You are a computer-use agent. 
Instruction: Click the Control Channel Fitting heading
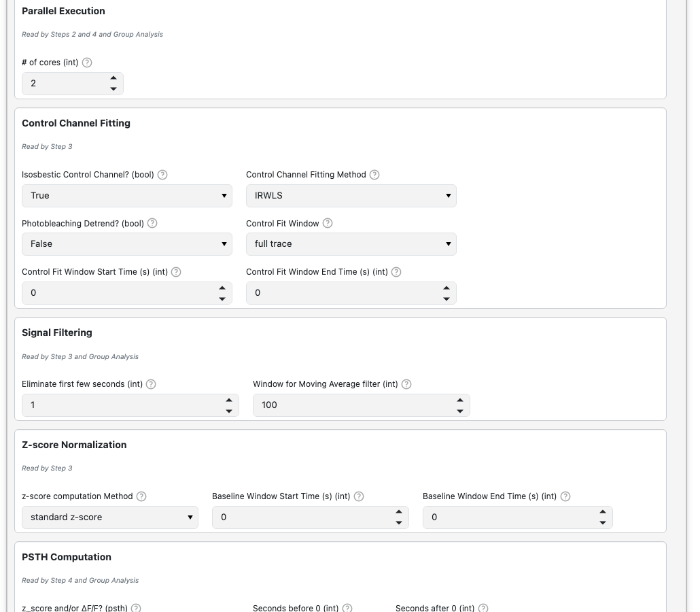point(76,123)
